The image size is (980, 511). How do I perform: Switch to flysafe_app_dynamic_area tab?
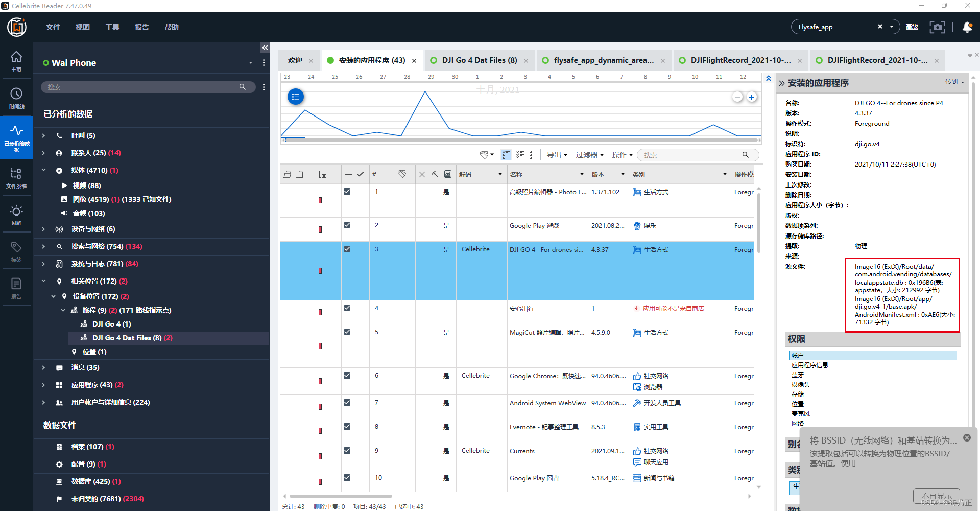point(604,60)
